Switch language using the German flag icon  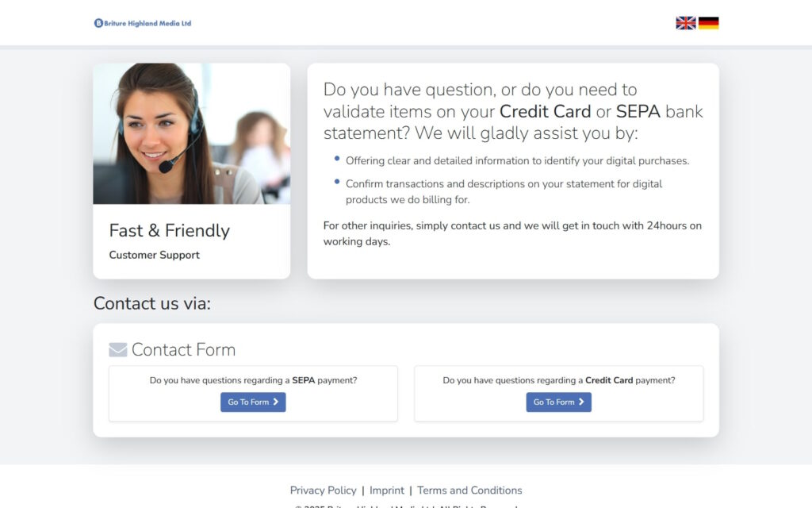pyautogui.click(x=708, y=23)
